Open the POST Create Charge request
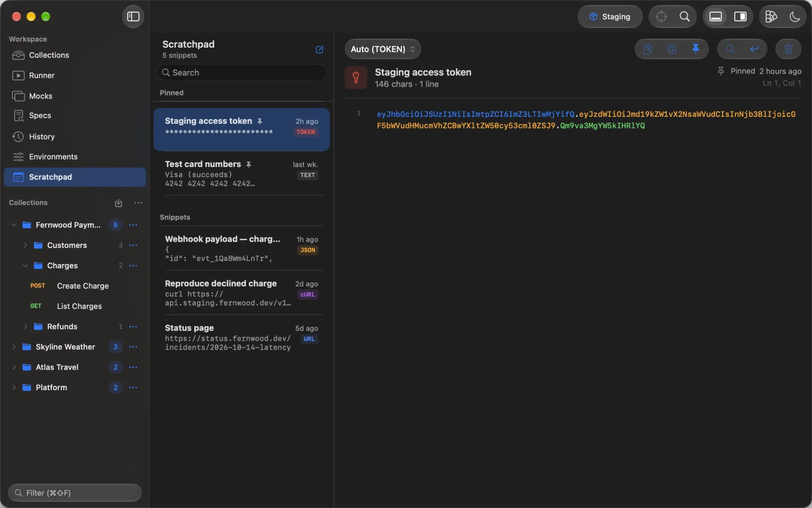Image resolution: width=812 pixels, height=508 pixels. click(75, 286)
